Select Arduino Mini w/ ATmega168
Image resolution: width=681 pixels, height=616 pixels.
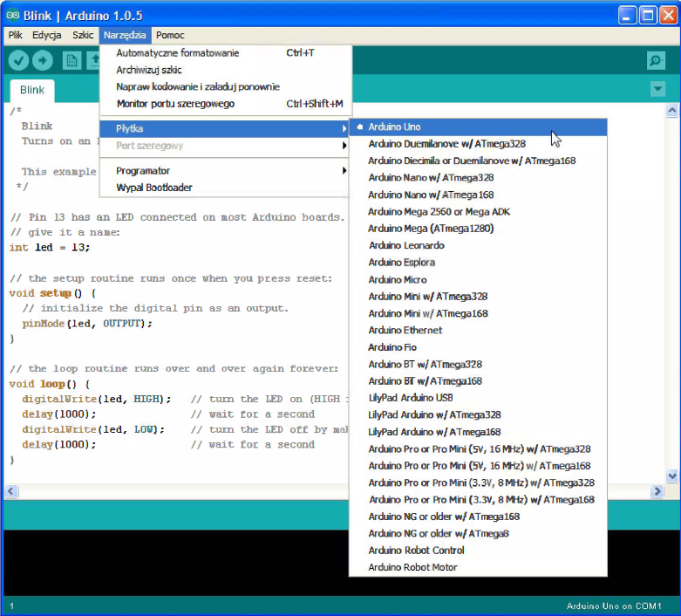tap(478, 313)
